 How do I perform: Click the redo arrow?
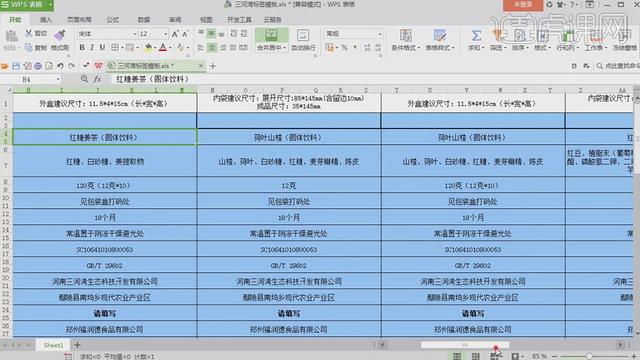point(72,66)
